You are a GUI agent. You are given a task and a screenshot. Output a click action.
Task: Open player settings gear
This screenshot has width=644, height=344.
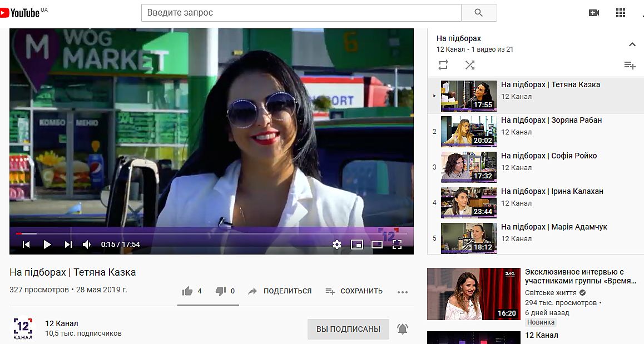tap(336, 244)
